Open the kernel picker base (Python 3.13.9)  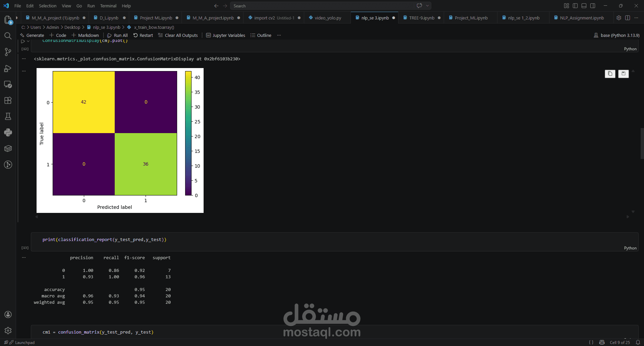coord(616,35)
